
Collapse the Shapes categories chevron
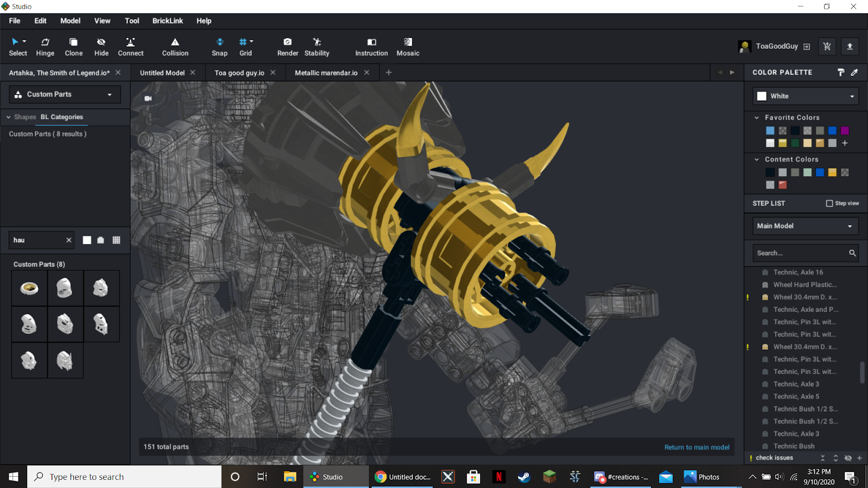(x=8, y=117)
